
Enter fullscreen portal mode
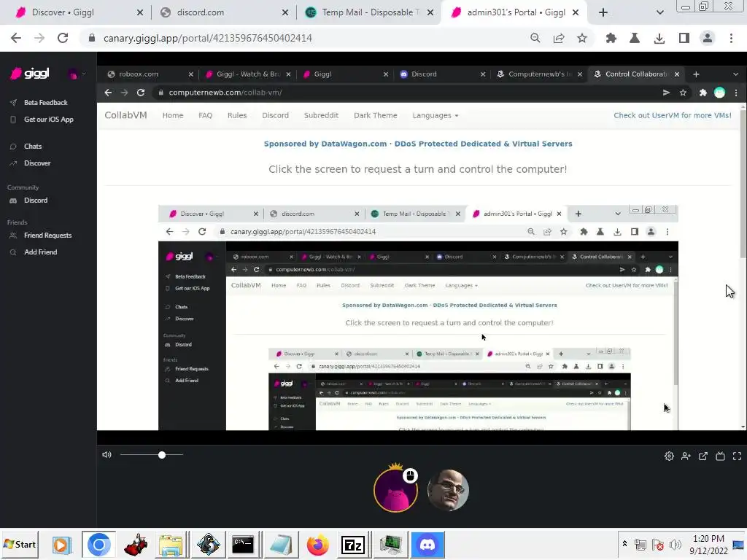click(737, 456)
